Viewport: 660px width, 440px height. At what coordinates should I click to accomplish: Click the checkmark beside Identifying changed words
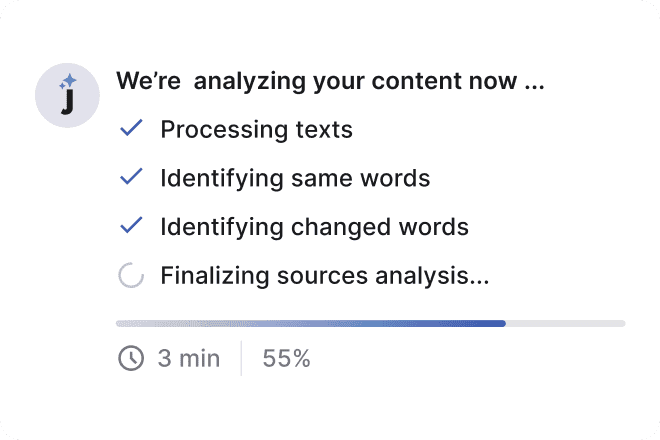tap(131, 225)
